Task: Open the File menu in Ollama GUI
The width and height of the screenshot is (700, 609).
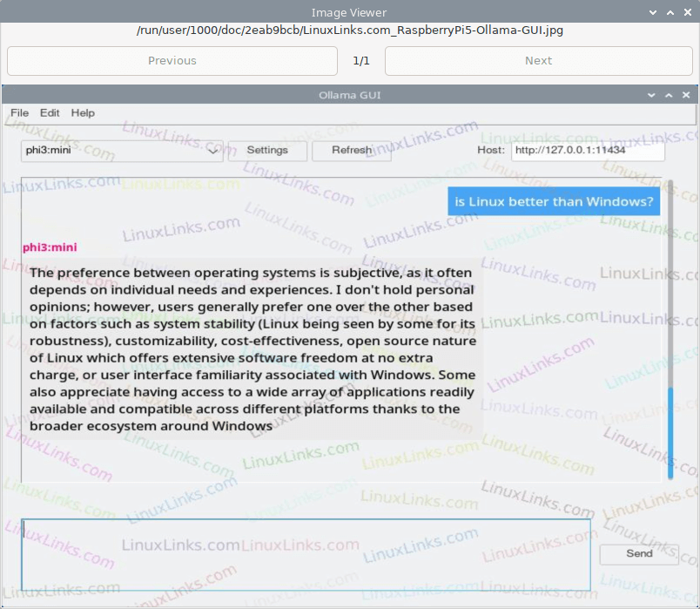Action: tap(20, 113)
